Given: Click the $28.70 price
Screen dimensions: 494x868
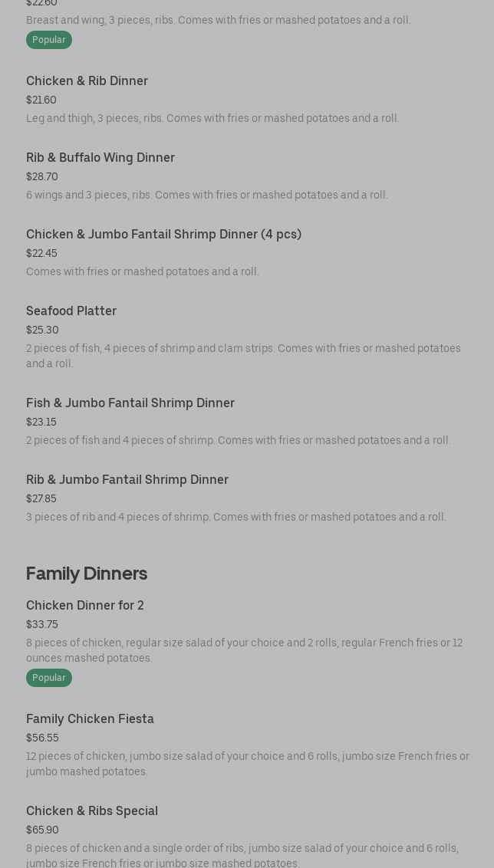Looking at the screenshot, I should click(42, 177).
